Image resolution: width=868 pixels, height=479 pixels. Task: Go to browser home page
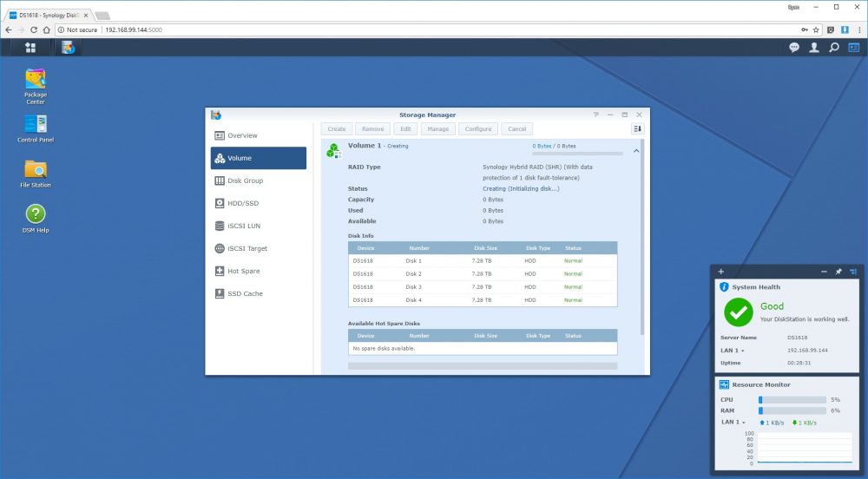click(x=47, y=30)
